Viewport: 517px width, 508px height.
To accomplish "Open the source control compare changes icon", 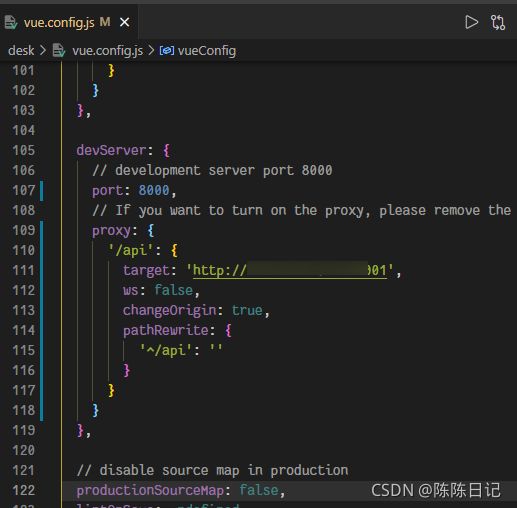I will click(x=498, y=23).
